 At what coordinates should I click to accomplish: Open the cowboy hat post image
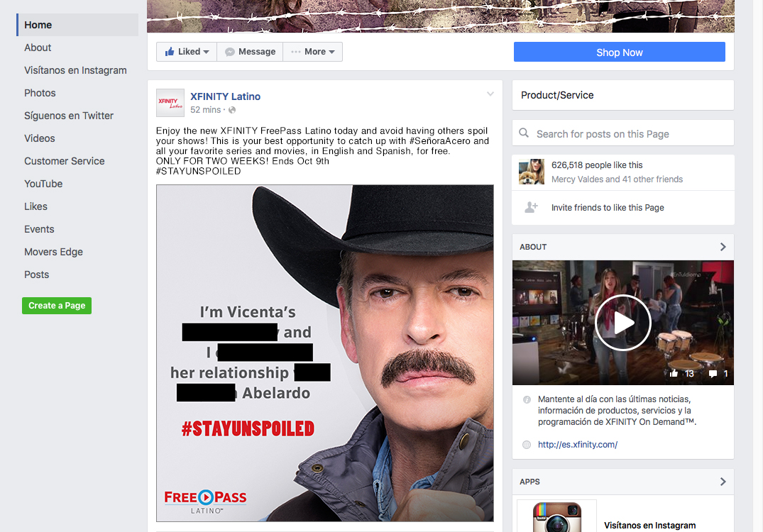click(x=325, y=353)
